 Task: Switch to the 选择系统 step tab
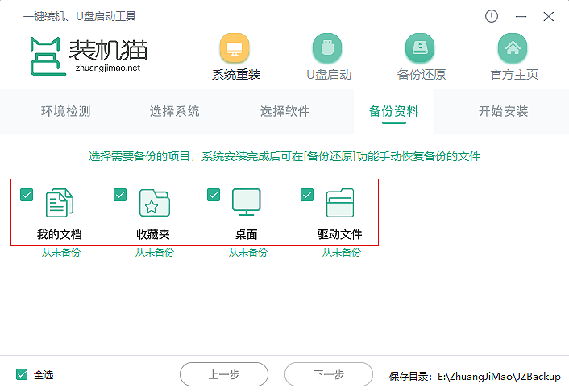coord(175,111)
